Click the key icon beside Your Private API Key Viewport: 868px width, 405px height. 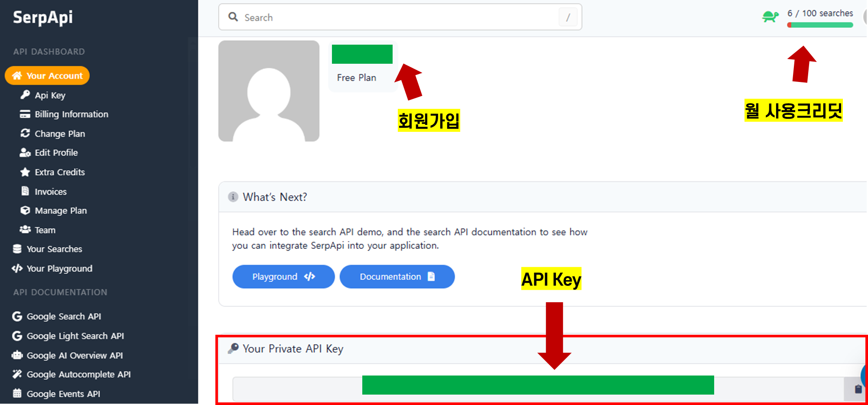tap(233, 348)
